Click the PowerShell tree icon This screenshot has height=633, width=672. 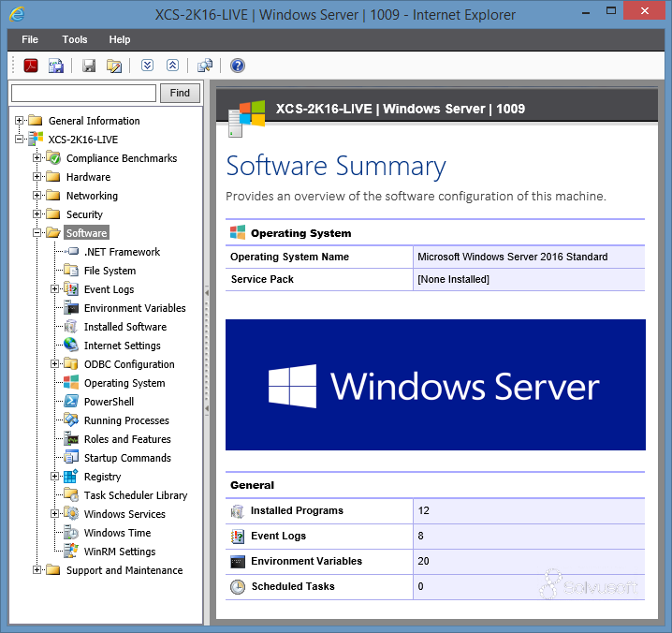pyautogui.click(x=71, y=401)
